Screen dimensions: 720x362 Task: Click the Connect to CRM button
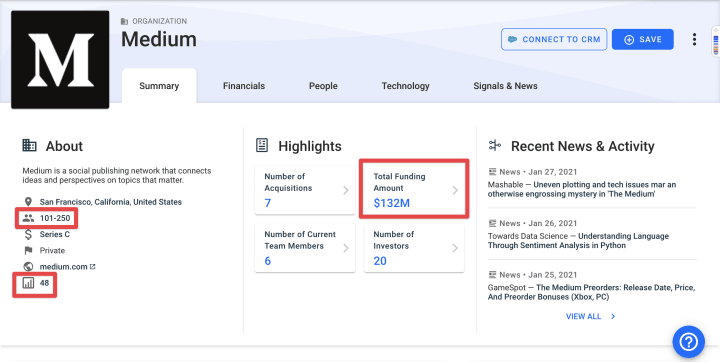[x=554, y=40]
